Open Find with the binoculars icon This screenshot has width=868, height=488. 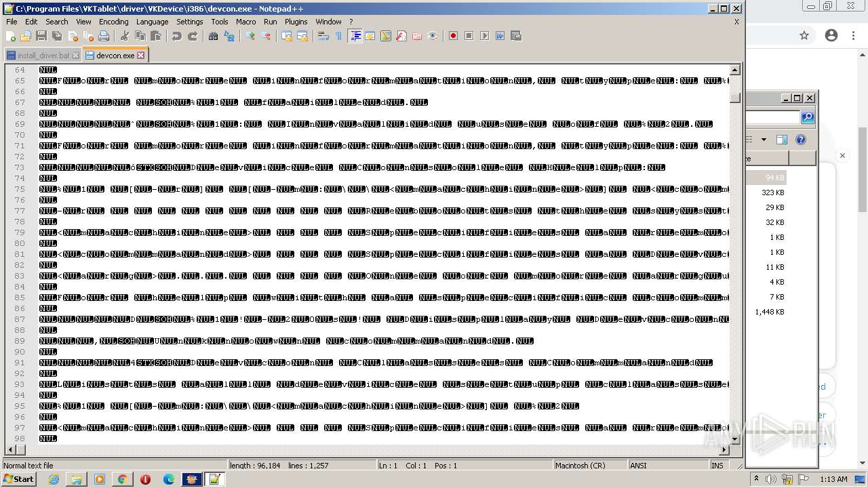tap(213, 36)
